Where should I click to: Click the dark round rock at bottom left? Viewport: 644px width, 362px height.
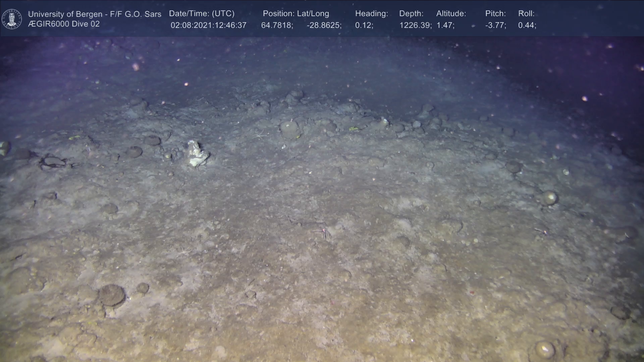pyautogui.click(x=112, y=295)
